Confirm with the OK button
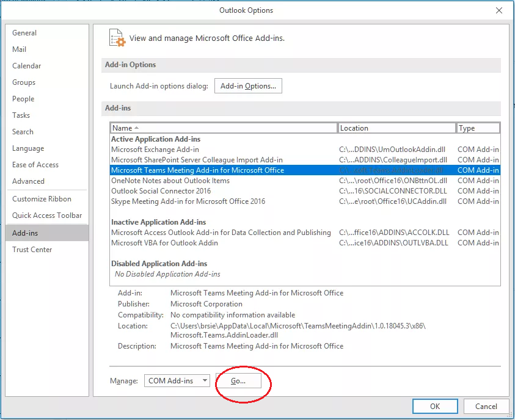Image resolution: width=515 pixels, height=420 pixels. tap(435, 406)
